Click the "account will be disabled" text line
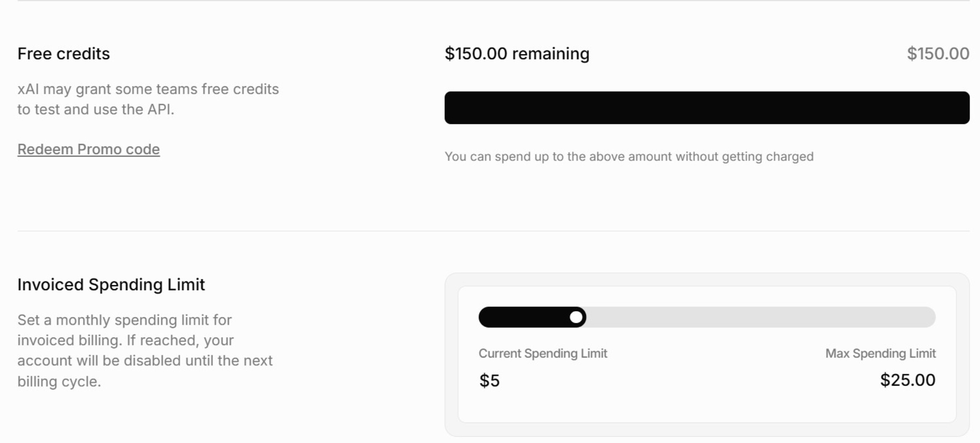 tap(145, 361)
